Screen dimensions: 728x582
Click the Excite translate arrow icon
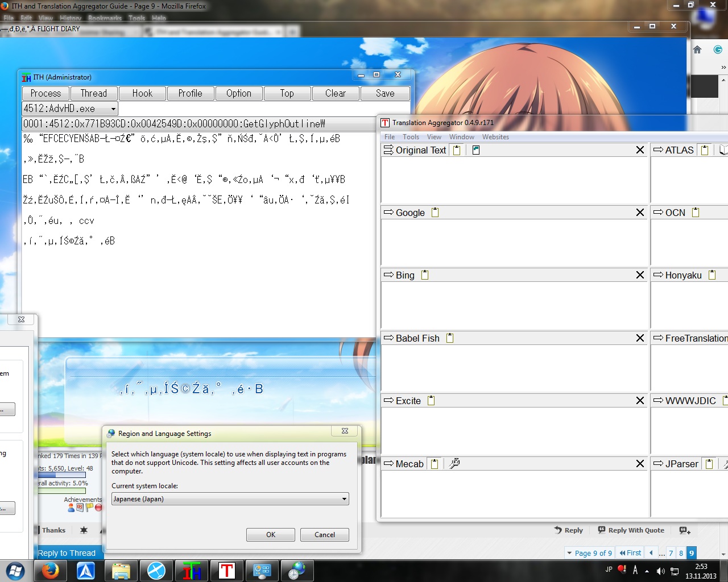(388, 401)
